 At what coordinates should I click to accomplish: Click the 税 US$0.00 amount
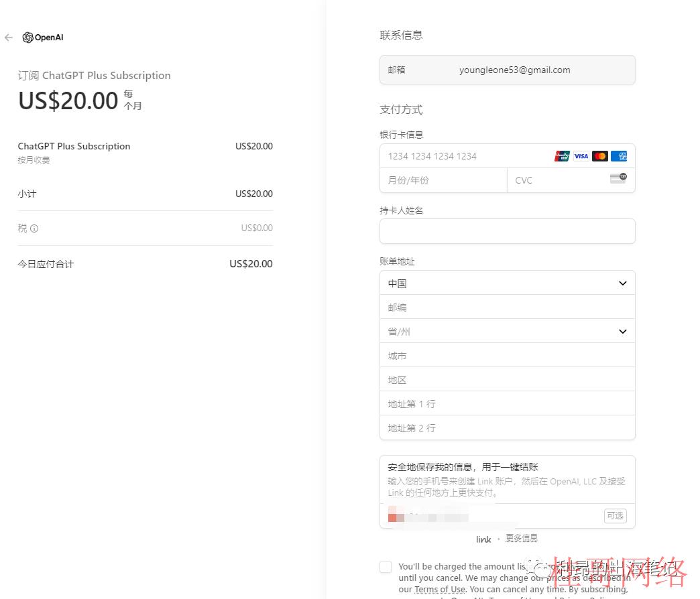click(257, 228)
